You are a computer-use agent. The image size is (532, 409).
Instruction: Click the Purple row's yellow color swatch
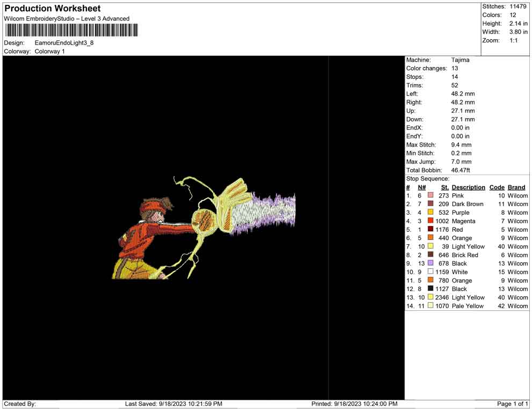point(430,212)
